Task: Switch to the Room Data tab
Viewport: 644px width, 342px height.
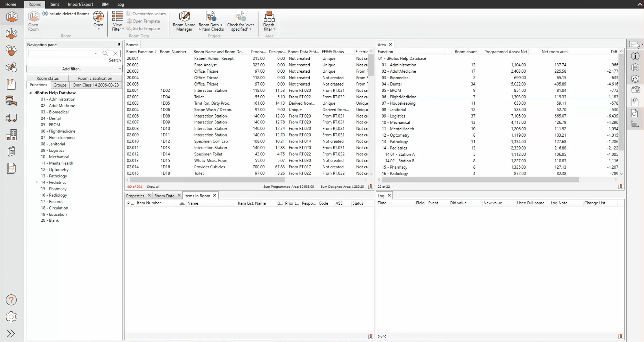Action: pos(164,196)
